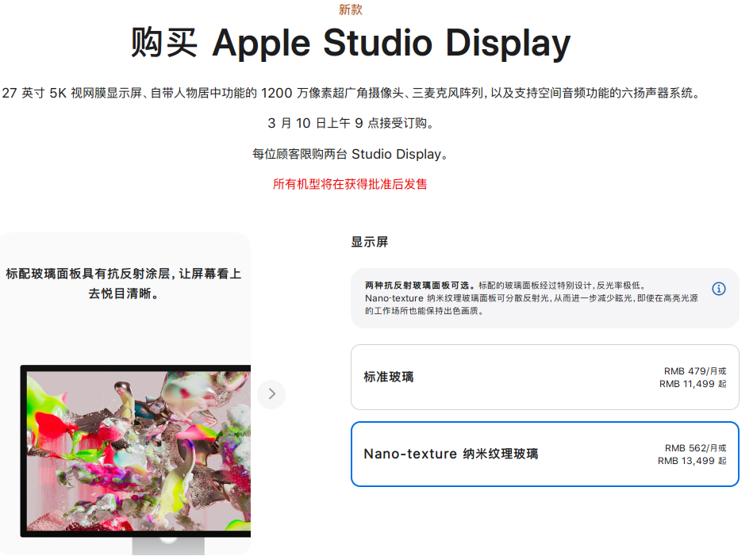Viewport: 753px width, 560px height.
Task: Click the 27 英寸 5K 视网膜显示屏 description line
Action: (x=351, y=93)
